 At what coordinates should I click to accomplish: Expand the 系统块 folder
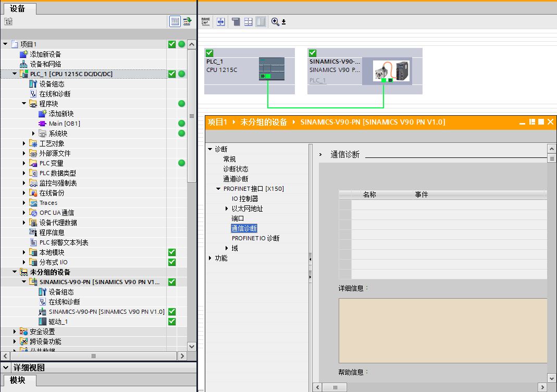[x=33, y=133]
